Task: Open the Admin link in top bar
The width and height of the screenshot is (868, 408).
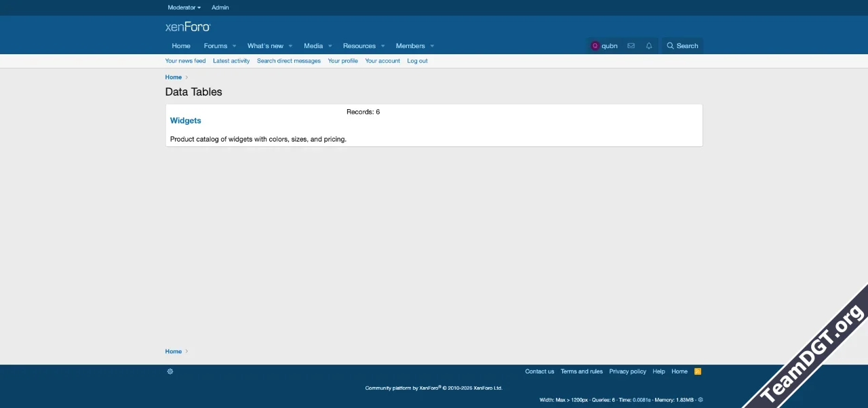Action: tap(220, 7)
